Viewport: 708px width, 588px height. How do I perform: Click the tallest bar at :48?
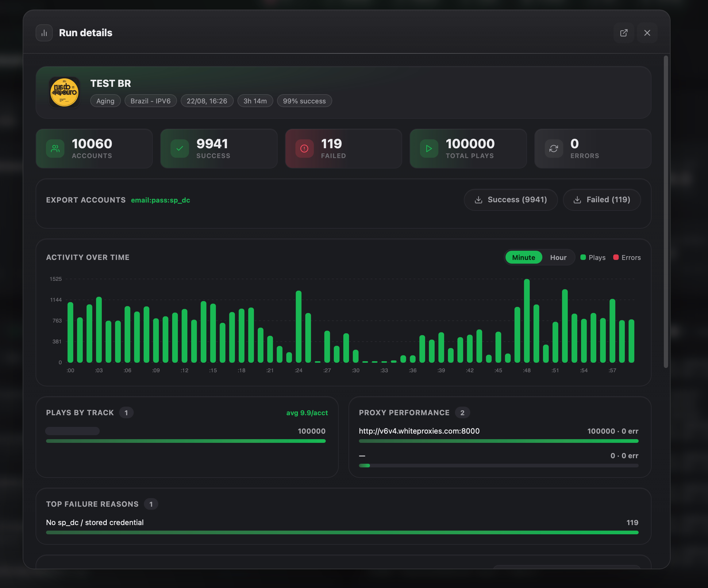(x=527, y=321)
